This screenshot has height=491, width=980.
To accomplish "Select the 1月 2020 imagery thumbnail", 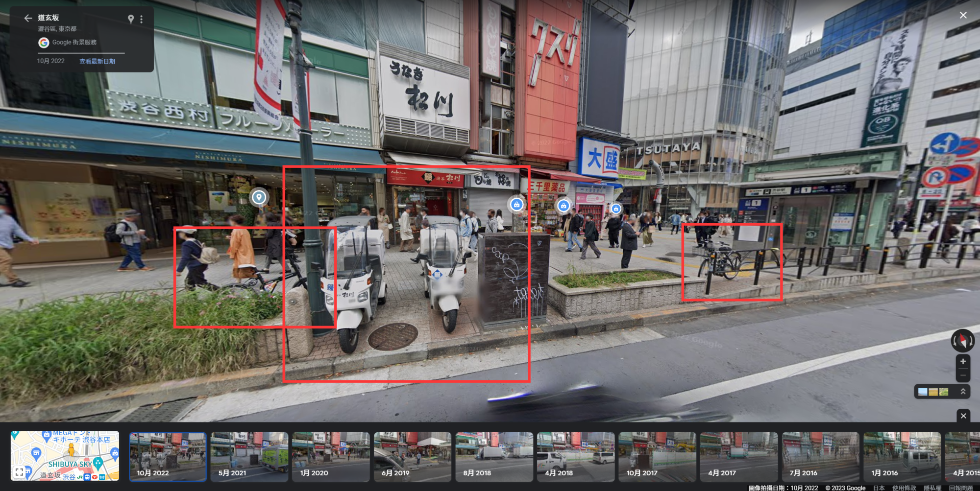I will (x=331, y=456).
